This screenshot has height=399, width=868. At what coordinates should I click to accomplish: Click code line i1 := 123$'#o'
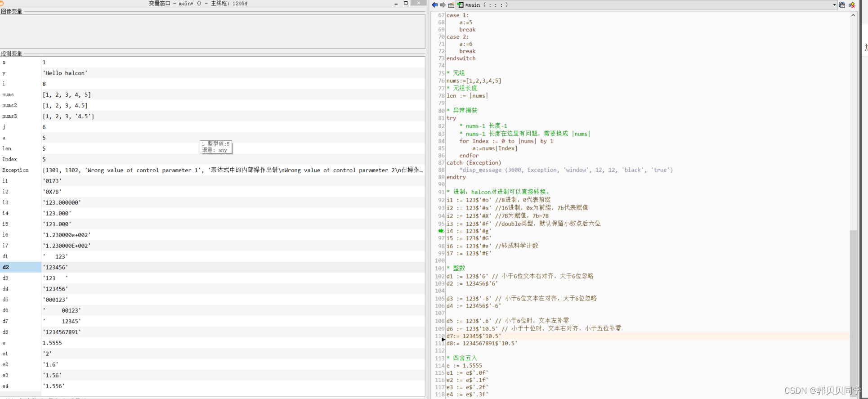click(x=469, y=200)
